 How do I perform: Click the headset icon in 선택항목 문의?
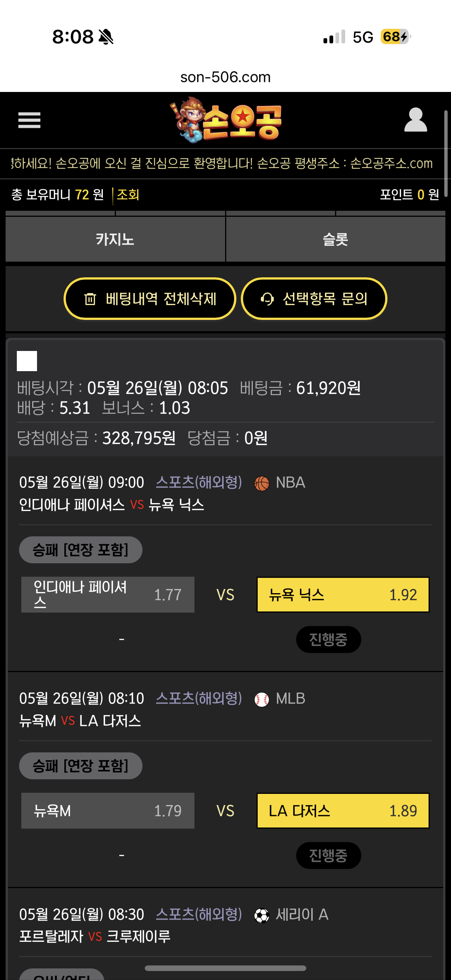267,299
